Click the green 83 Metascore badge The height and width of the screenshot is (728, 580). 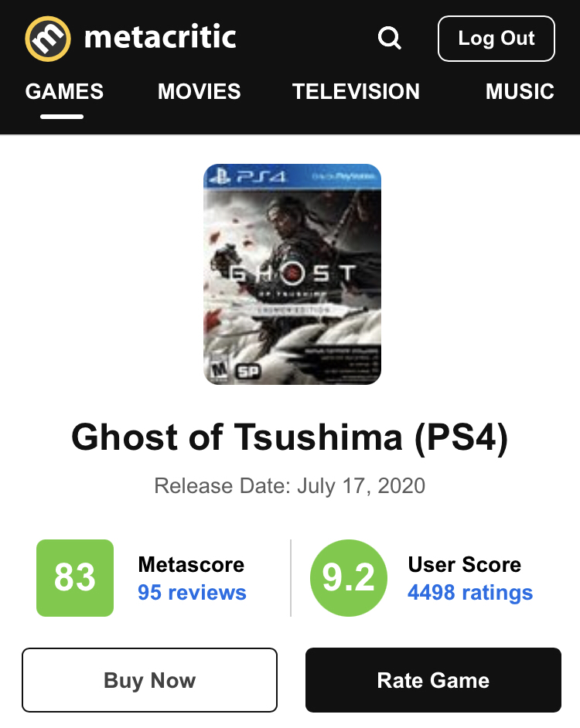[x=75, y=578]
